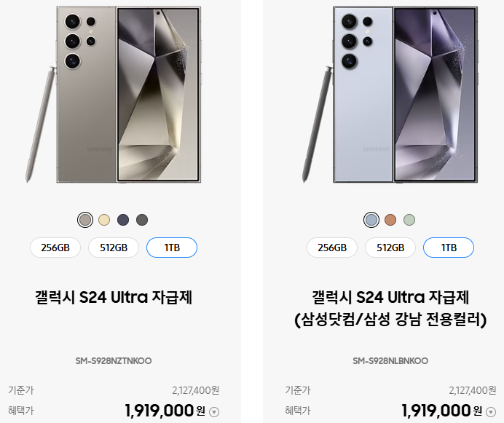Select the orange color swatch
Screen dimensions: 504x423
point(390,220)
